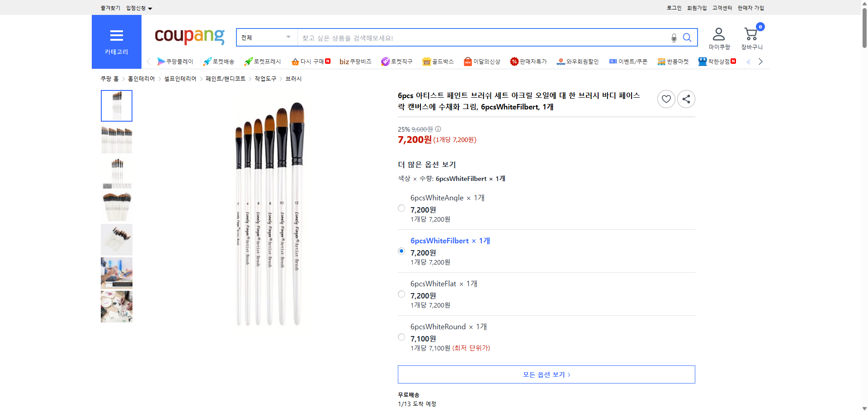868x412 pixels.
Task: Open the 카테고리 hamburger menu
Action: point(116,35)
